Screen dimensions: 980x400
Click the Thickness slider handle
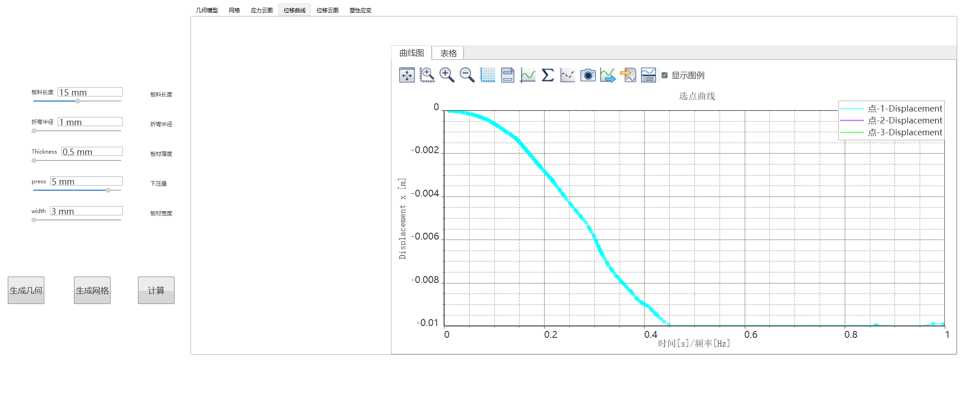click(x=34, y=160)
